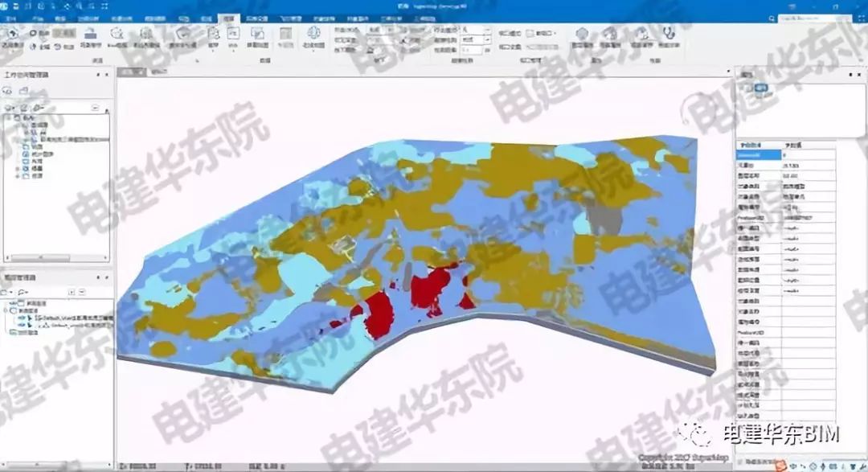
Task: Collapse the workspace tree root node
Action: click(9, 118)
